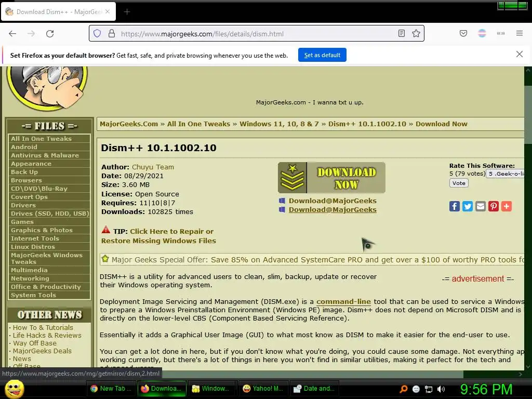Switch to Chrome New Tab taskbar item
The width and height of the screenshot is (532, 399).
112,389
